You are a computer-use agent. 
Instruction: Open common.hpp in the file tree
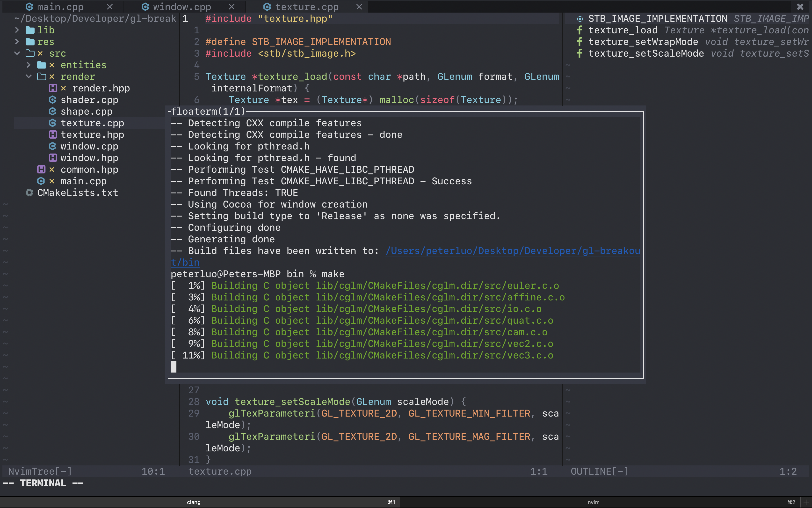(x=89, y=169)
